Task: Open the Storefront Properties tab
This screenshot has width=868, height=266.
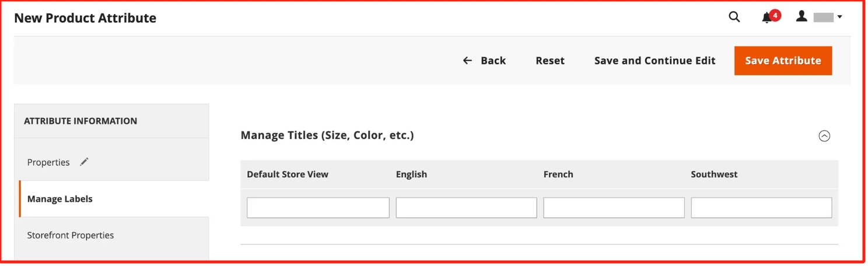Action: click(x=71, y=236)
